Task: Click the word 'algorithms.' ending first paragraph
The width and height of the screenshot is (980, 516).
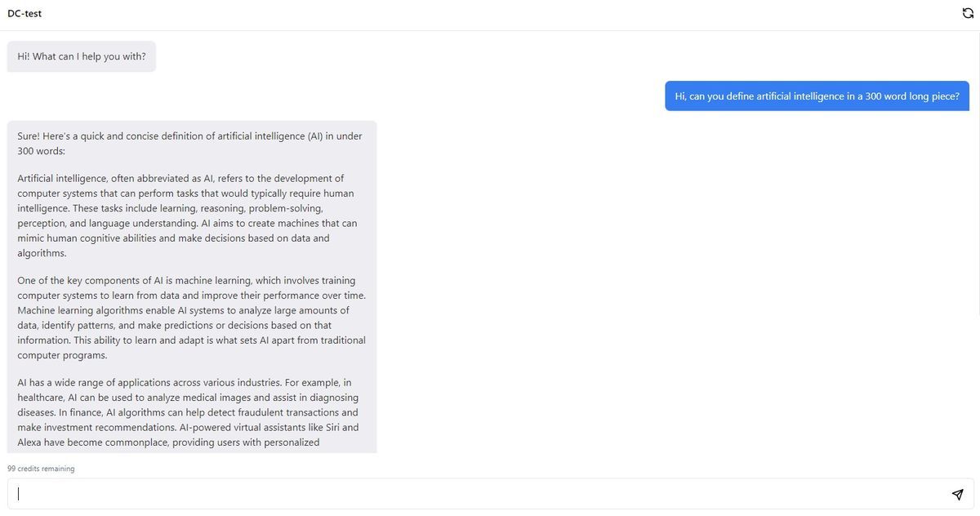Action: tap(42, 253)
